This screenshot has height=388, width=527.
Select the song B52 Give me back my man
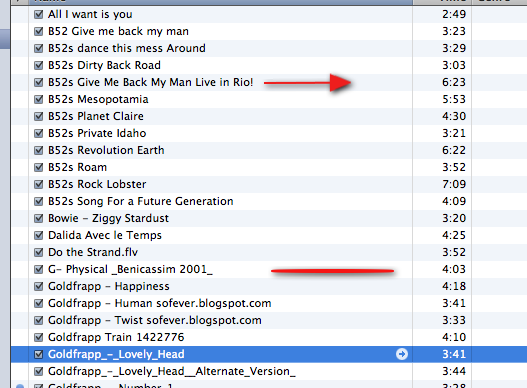pyautogui.click(x=118, y=31)
